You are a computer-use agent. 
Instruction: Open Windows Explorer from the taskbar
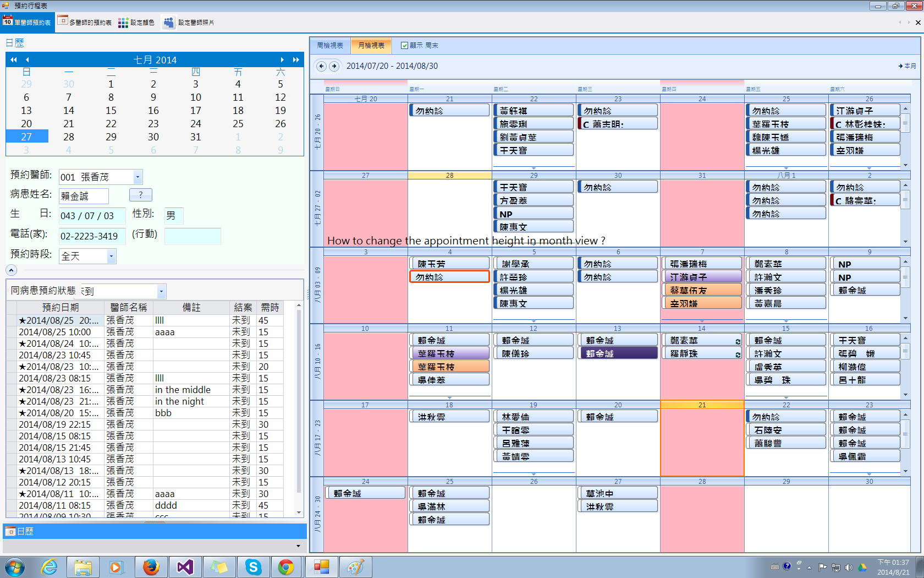pyautogui.click(x=83, y=567)
